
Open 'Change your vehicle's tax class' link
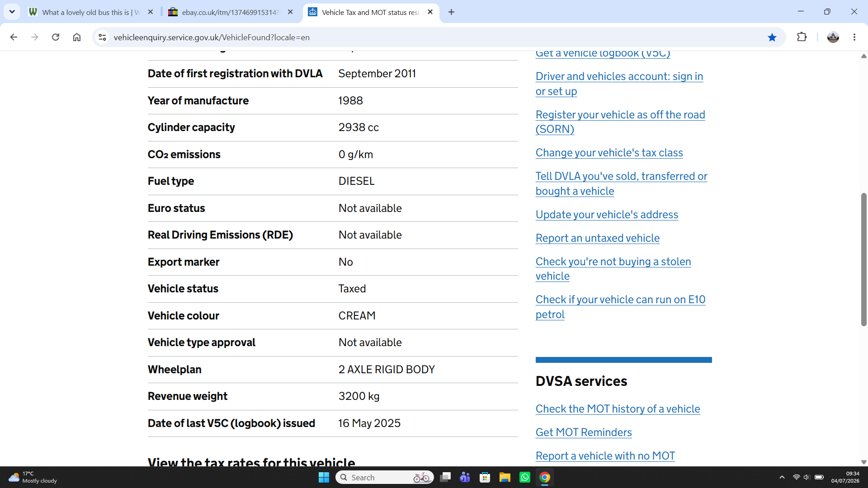(609, 153)
